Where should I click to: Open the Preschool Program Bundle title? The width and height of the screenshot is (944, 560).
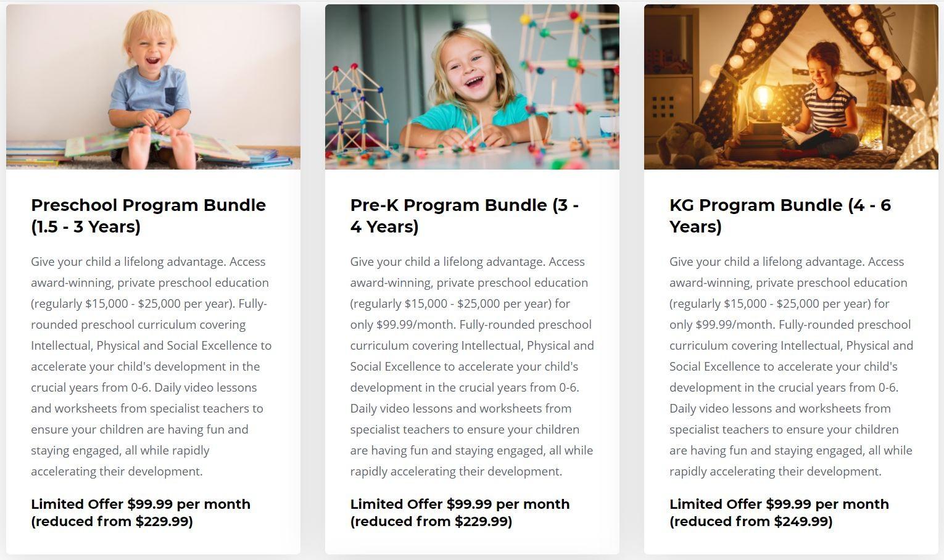coord(148,205)
